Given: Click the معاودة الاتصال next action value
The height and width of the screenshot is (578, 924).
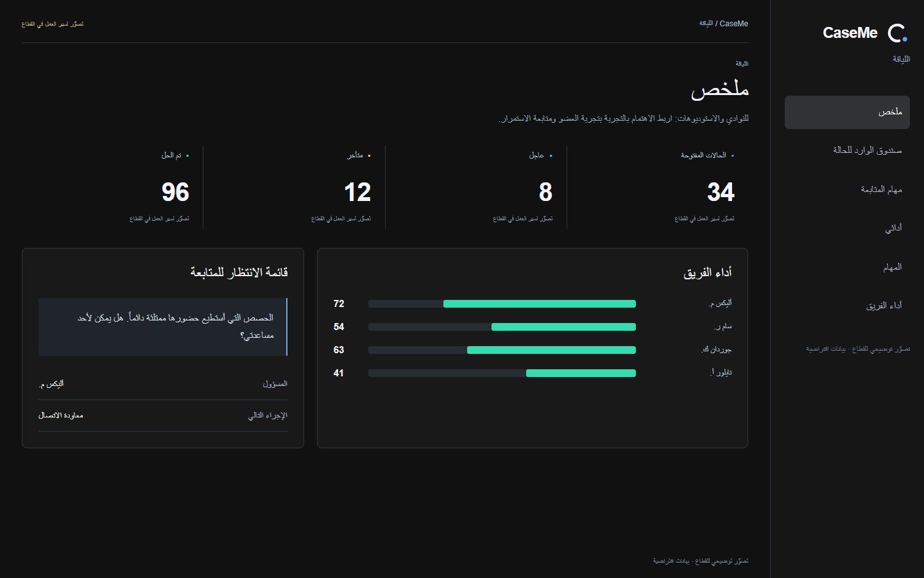Looking at the screenshot, I should pyautogui.click(x=61, y=416).
